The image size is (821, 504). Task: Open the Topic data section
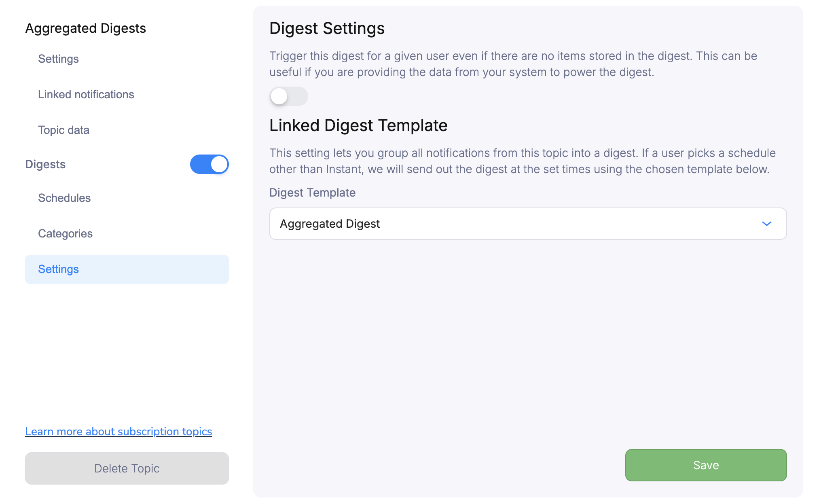point(63,130)
